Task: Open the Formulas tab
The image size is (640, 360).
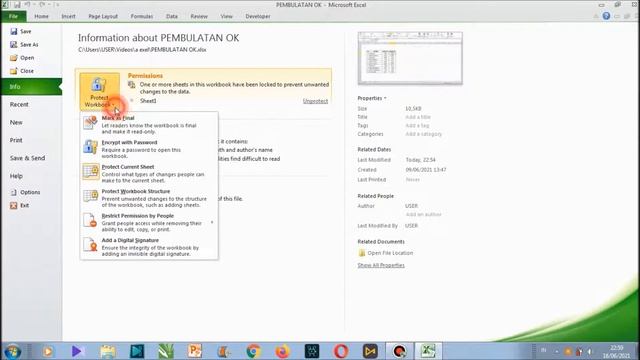Action: 142,16
